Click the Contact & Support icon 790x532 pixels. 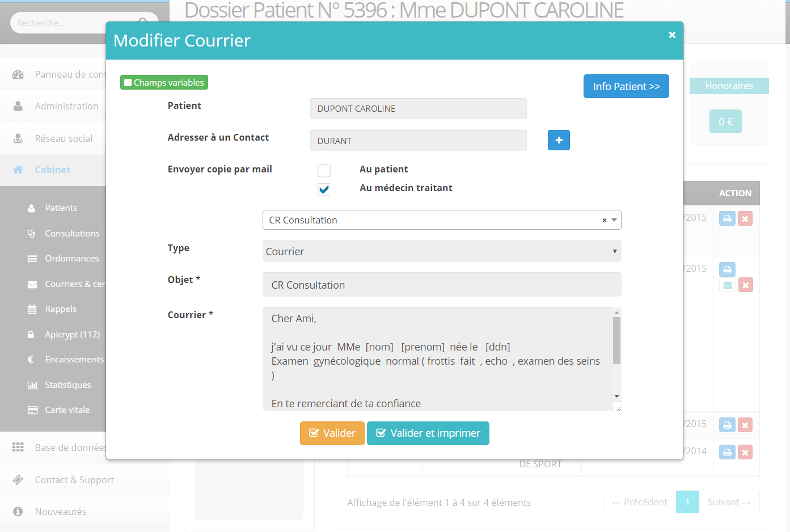point(18,480)
